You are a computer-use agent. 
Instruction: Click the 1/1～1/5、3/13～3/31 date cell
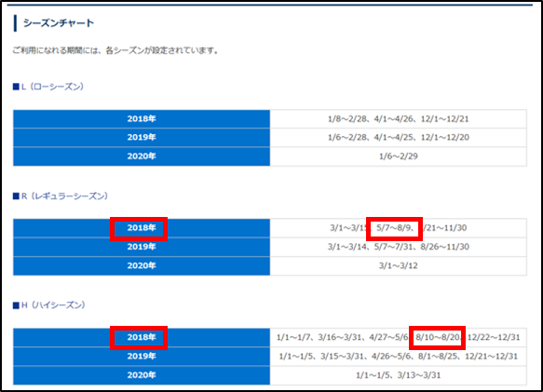click(399, 375)
